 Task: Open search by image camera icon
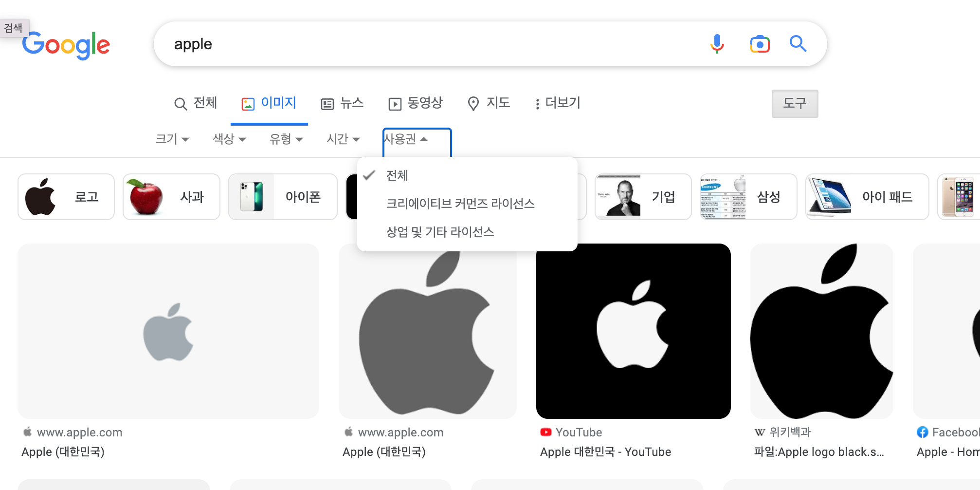coord(760,44)
